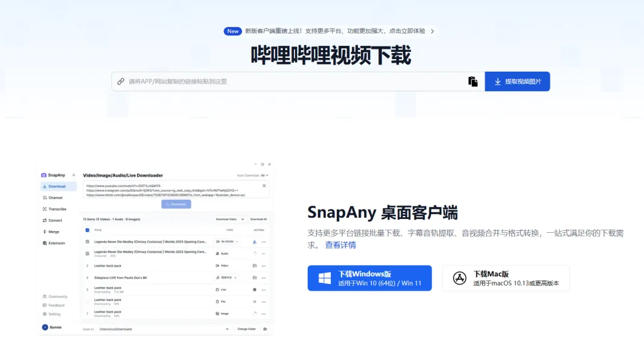644x345 pixels.
Task: Click the link chain icon in the search box
Action: (x=120, y=81)
